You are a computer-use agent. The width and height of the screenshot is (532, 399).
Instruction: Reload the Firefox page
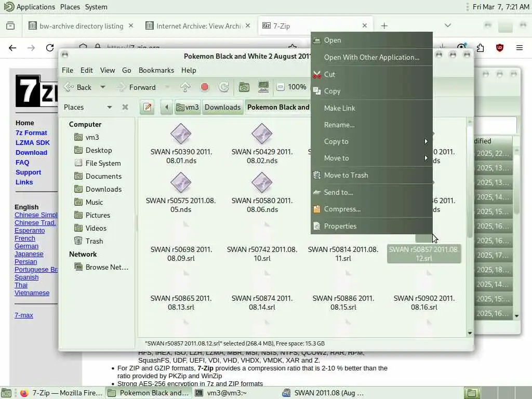tap(50, 48)
